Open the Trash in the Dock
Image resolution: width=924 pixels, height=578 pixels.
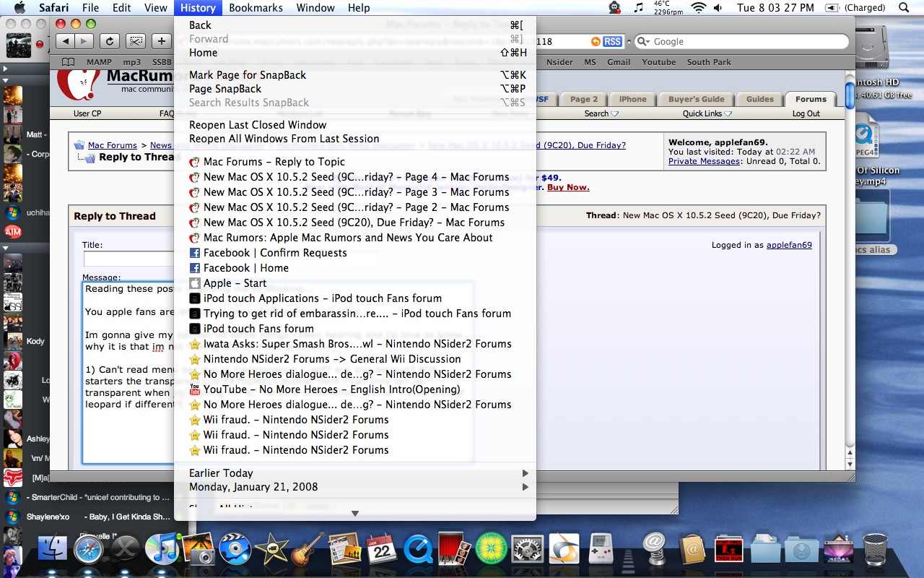pos(875,550)
